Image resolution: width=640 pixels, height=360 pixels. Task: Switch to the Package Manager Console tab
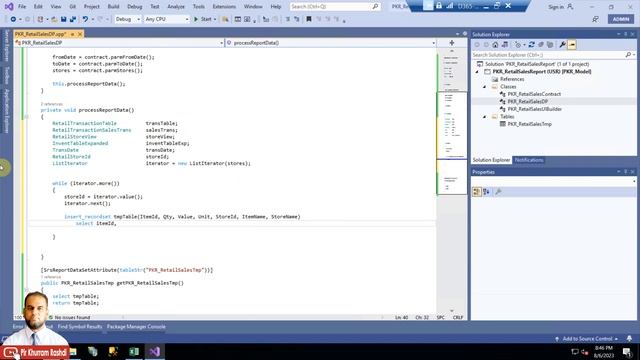(136, 327)
